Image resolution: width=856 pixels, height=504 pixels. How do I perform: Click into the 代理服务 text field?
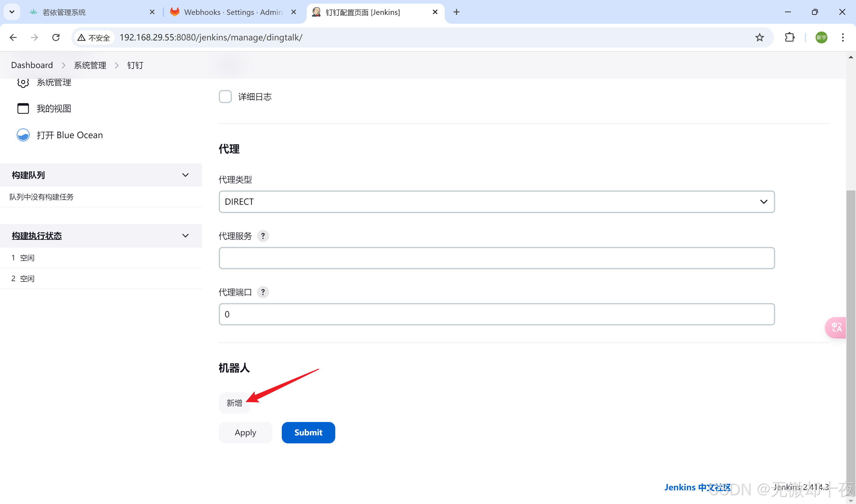point(496,258)
